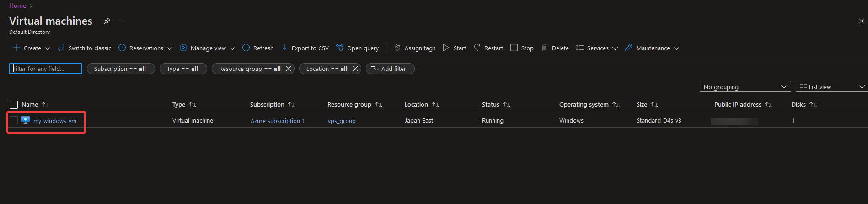Sort by Status column
Viewport: 868px width, 204px height.
pyautogui.click(x=496, y=105)
